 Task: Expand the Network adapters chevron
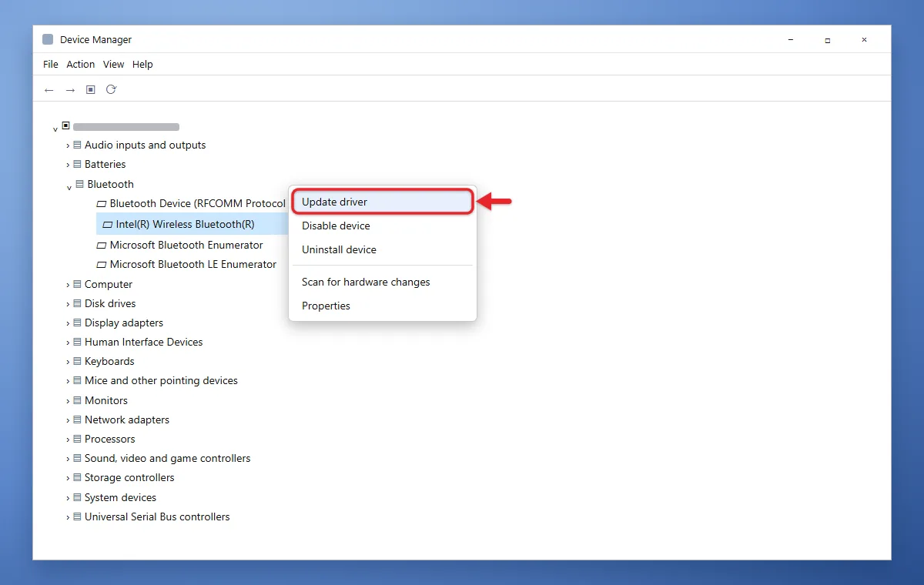[x=68, y=420]
